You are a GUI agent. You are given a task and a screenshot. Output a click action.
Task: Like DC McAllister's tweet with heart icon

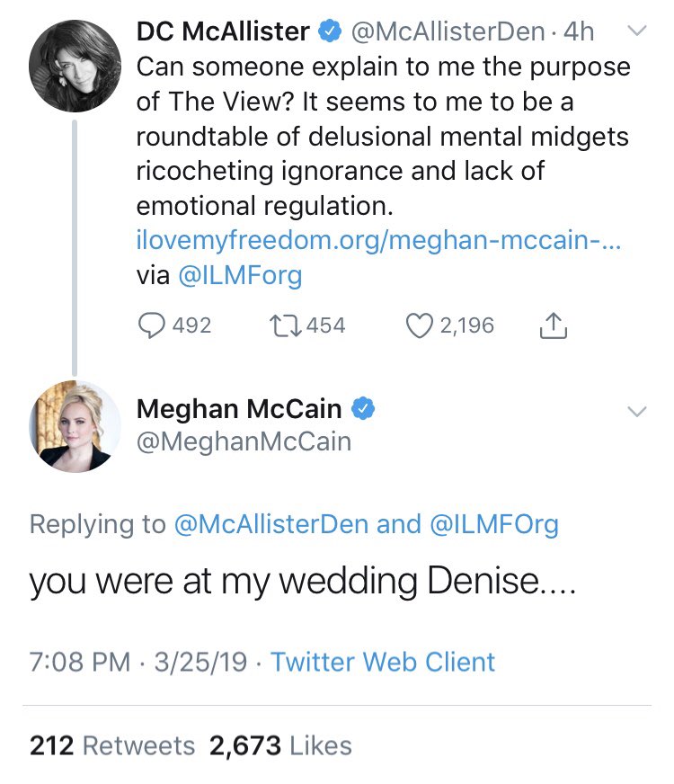tap(420, 325)
